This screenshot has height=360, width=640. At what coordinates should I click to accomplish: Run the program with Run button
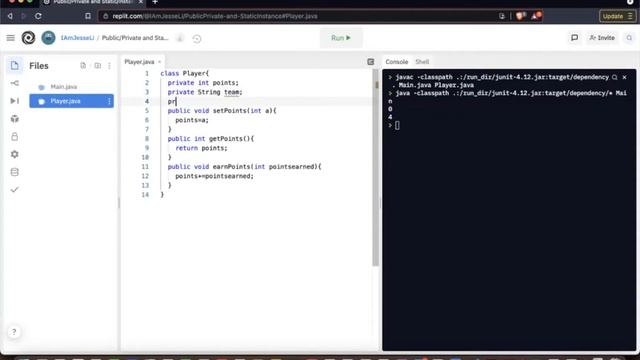pyautogui.click(x=341, y=38)
